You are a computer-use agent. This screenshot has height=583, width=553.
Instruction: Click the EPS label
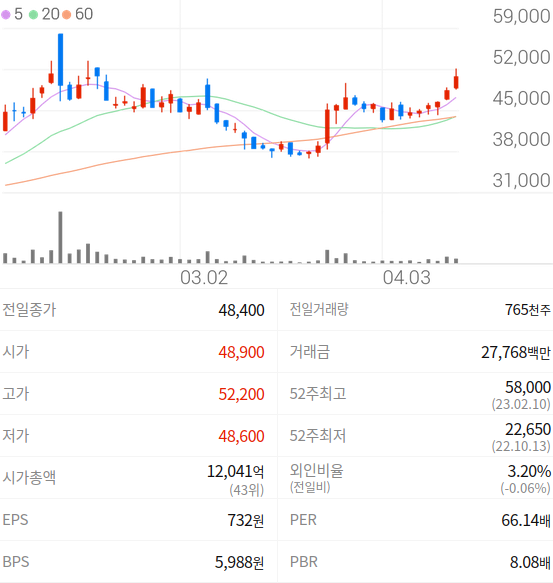pyautogui.click(x=15, y=520)
